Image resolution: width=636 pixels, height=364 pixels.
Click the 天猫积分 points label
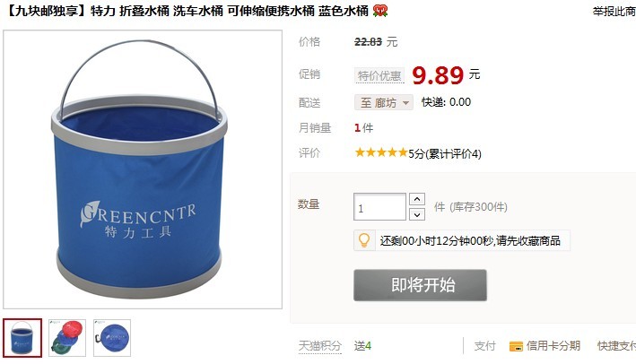click(320, 346)
